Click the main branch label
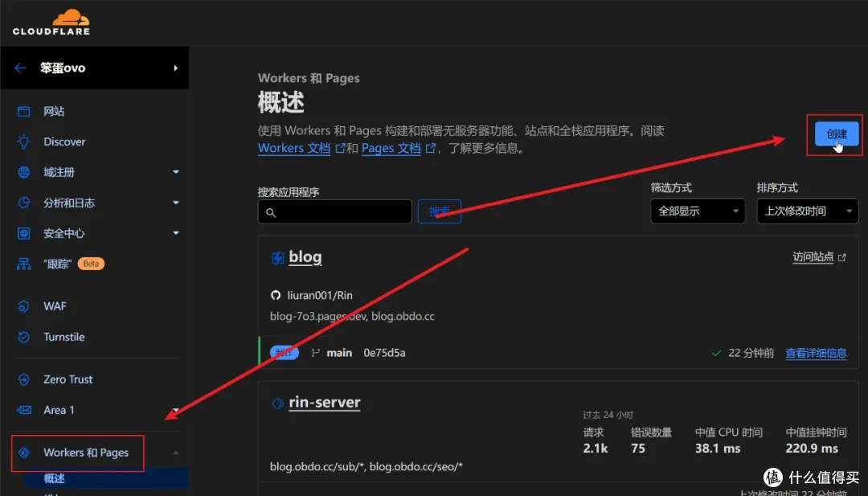Image resolution: width=868 pixels, height=496 pixels. click(x=339, y=353)
